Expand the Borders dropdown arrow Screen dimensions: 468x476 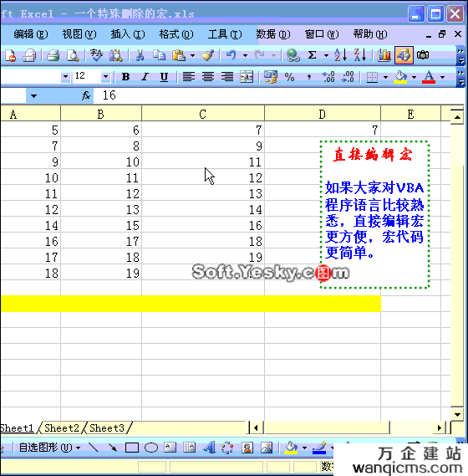pos(385,77)
